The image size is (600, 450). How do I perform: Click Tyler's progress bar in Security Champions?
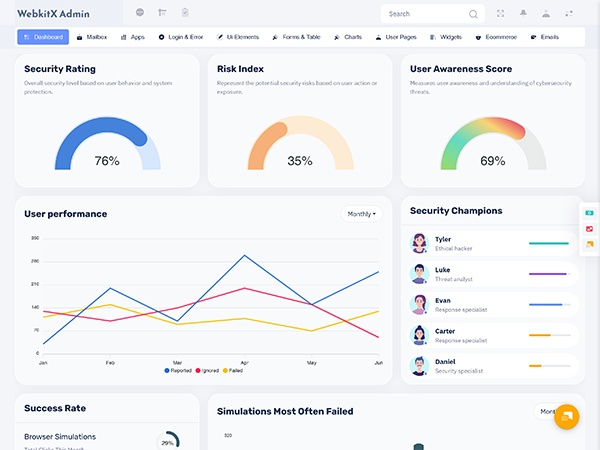pos(548,243)
